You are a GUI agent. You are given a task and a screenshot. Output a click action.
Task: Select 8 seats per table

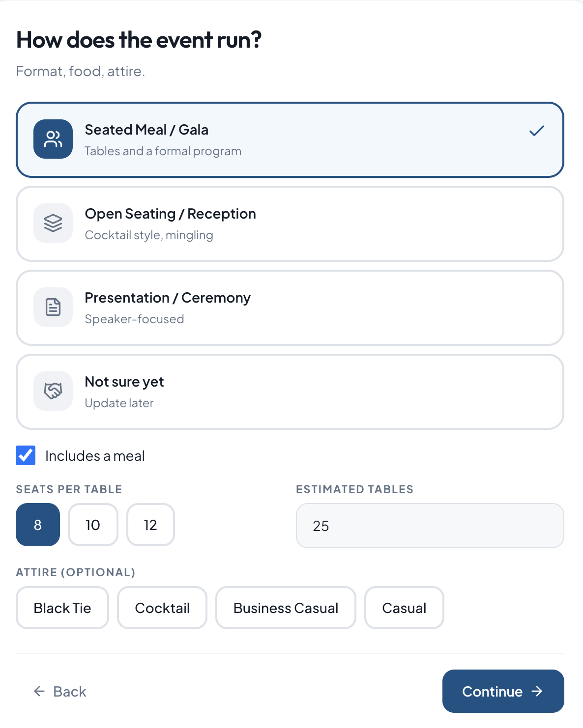(38, 525)
